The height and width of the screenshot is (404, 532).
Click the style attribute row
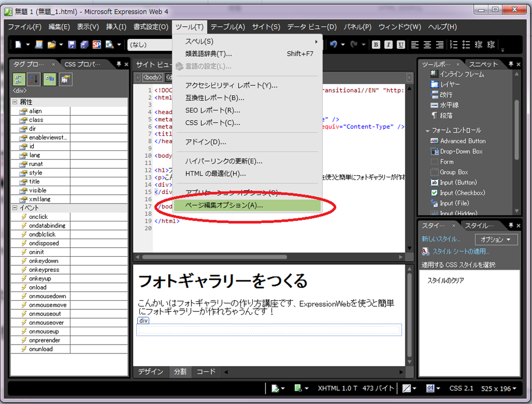point(69,173)
